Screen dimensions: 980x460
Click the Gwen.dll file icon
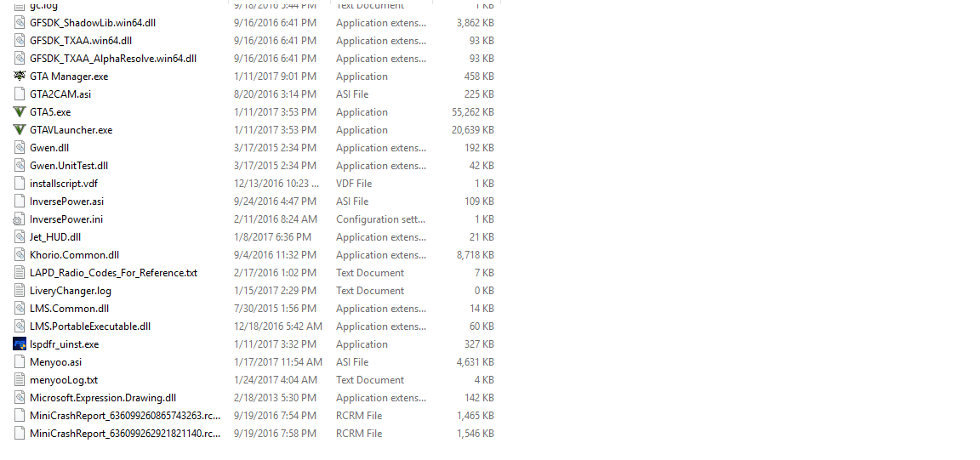click(x=20, y=148)
